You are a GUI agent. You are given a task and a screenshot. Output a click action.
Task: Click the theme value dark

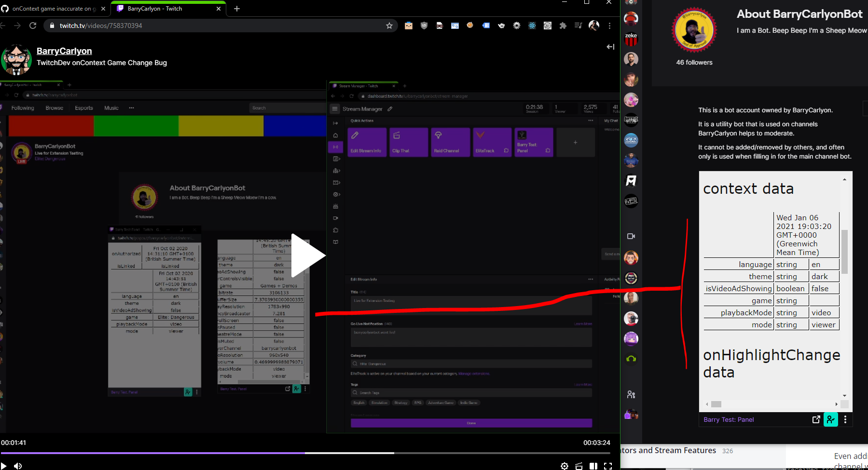coord(820,277)
